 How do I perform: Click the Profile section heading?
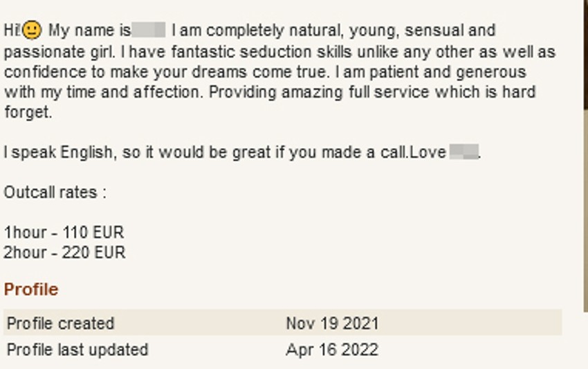point(31,289)
